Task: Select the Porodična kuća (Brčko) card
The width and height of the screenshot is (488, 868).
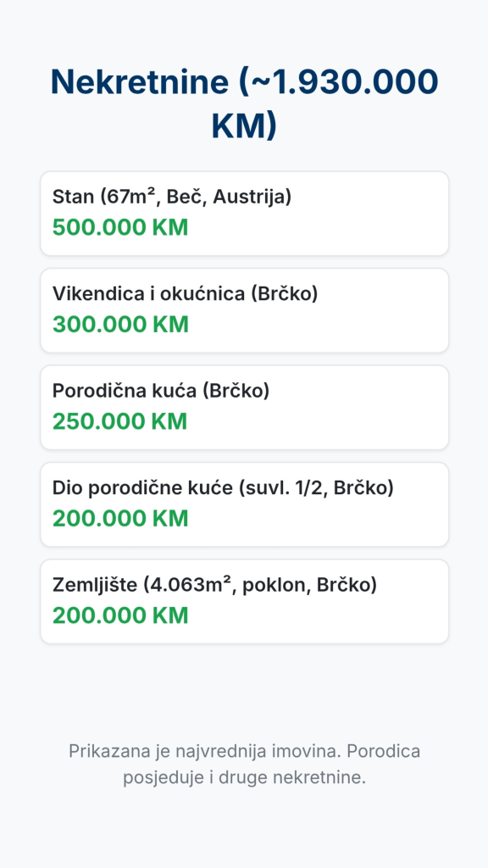Action: [244, 408]
